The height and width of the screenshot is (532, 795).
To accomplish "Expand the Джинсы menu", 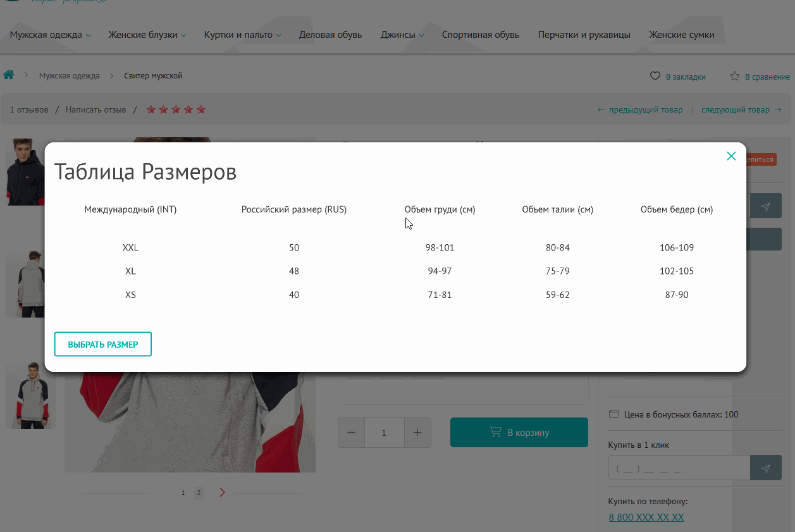I will [x=402, y=35].
